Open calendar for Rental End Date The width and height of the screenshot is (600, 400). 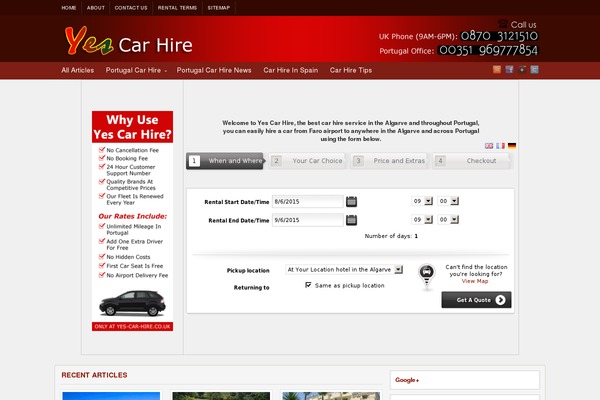(x=351, y=220)
